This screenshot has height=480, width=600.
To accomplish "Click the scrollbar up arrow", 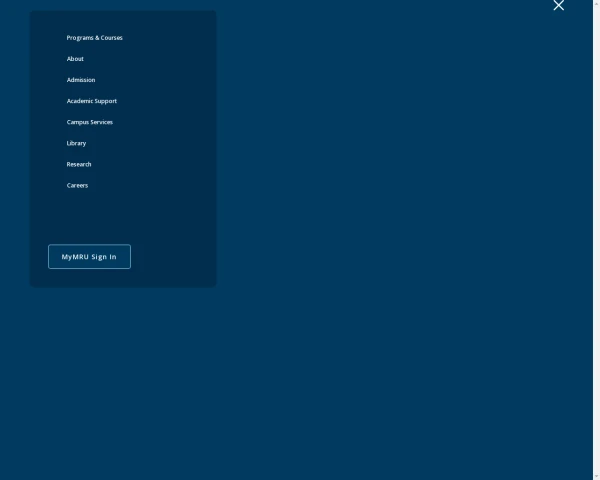I will (x=596, y=4).
